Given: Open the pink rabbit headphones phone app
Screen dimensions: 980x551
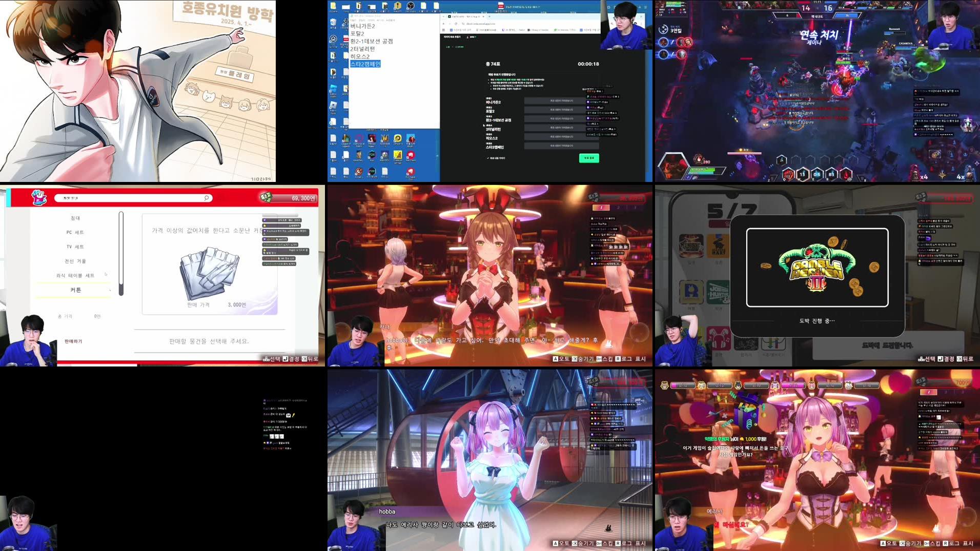Looking at the screenshot, I should (x=718, y=339).
